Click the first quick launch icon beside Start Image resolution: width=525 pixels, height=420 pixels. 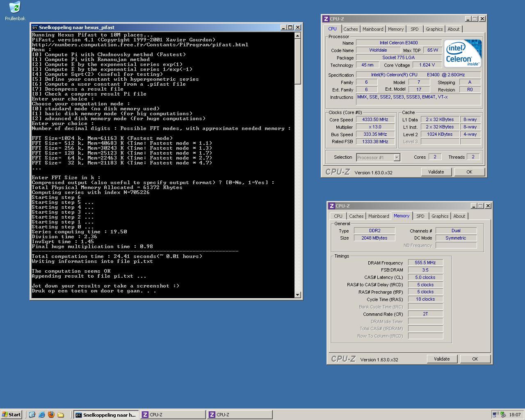pos(32,415)
